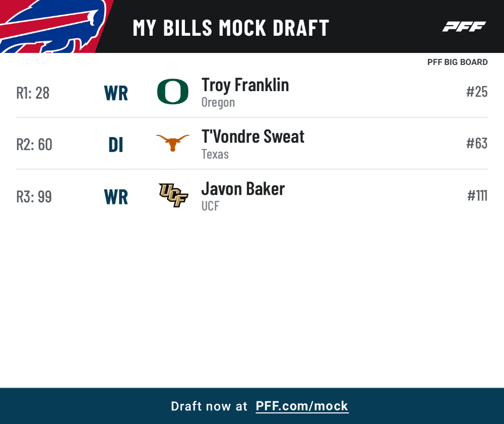Click the R3: 99 pick label

pyautogui.click(x=34, y=196)
